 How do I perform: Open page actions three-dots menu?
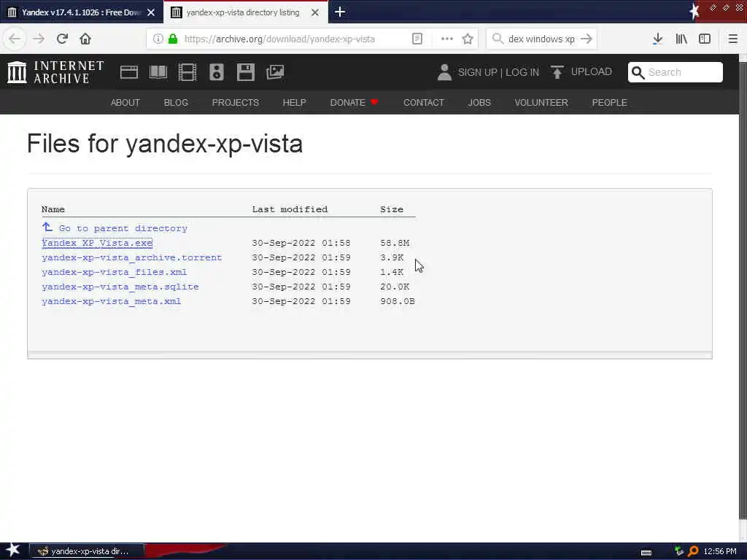tap(447, 39)
